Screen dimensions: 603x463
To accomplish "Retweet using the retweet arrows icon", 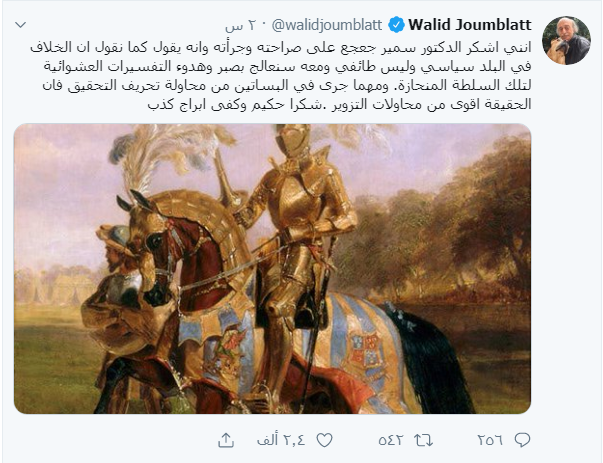I will [423, 440].
